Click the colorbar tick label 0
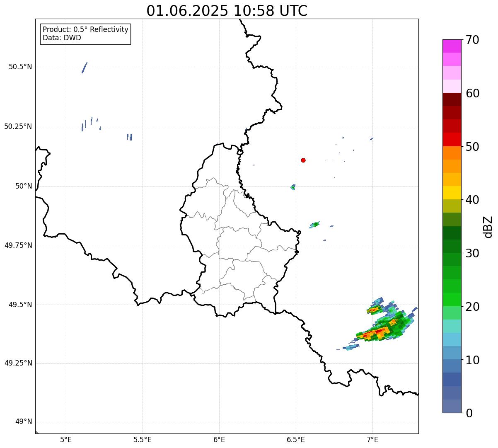The image size is (498, 448). [469, 413]
